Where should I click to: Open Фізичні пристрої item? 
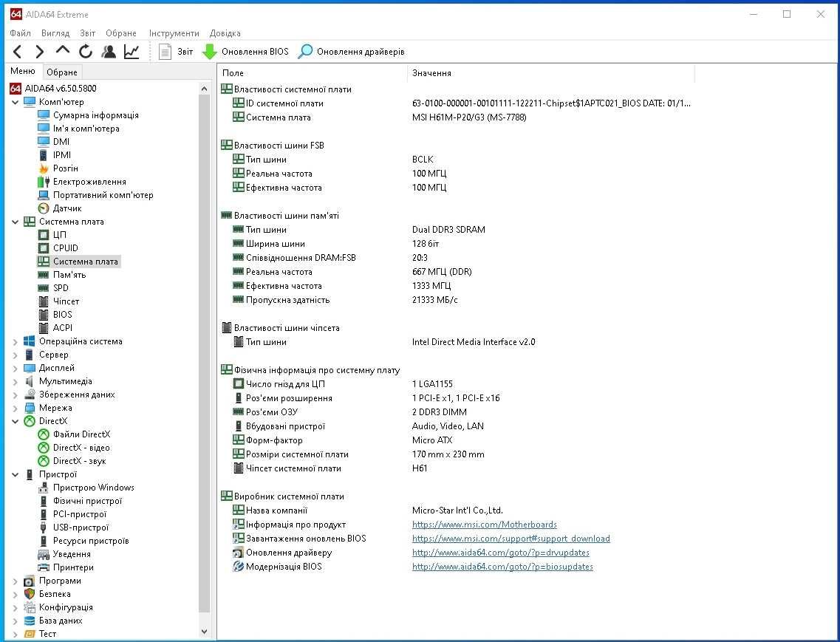[x=81, y=501]
